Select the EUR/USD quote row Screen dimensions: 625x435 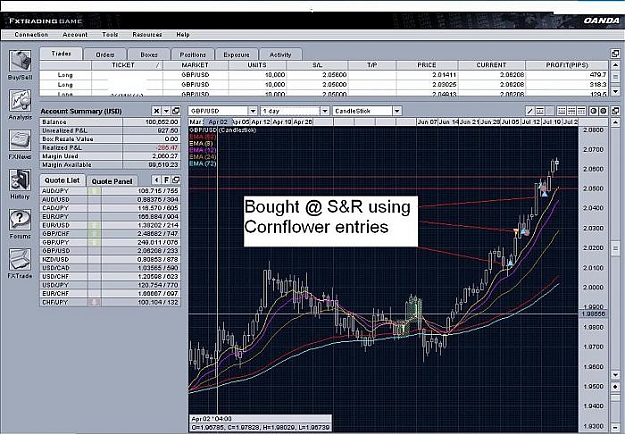[110, 225]
